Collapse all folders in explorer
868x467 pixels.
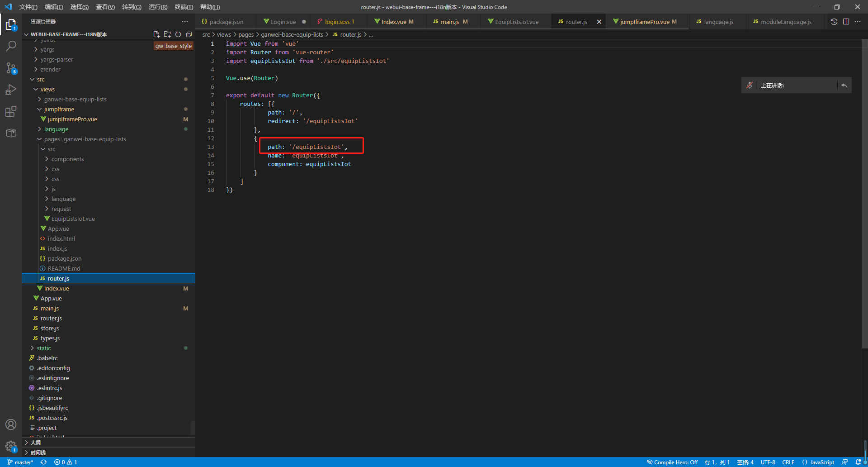pyautogui.click(x=189, y=34)
